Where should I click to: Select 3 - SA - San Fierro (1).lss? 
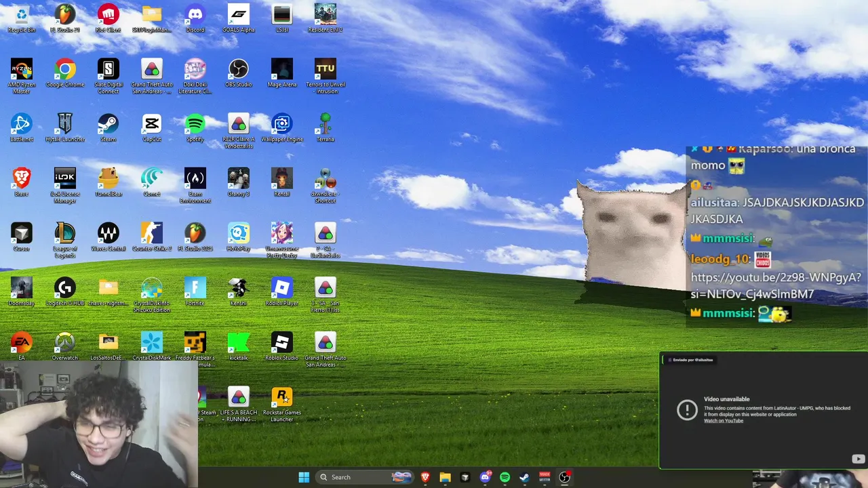click(325, 295)
